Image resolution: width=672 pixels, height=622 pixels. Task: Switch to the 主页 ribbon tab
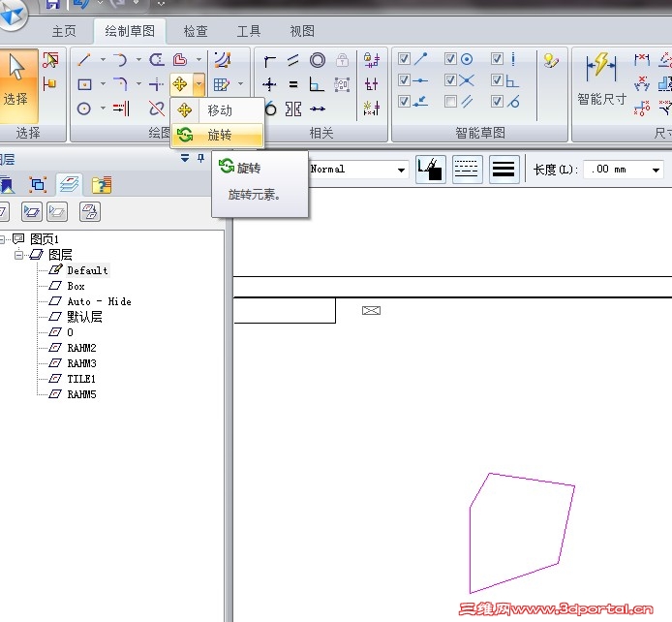(x=64, y=31)
